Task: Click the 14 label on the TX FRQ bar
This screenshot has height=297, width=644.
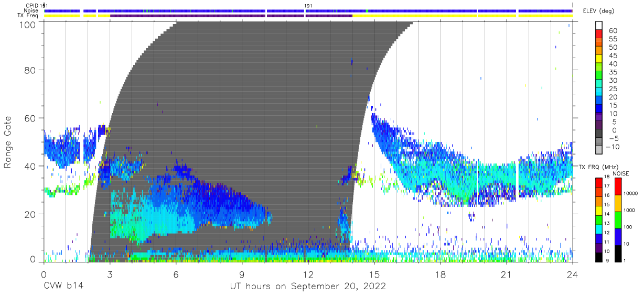Action: 607,214
